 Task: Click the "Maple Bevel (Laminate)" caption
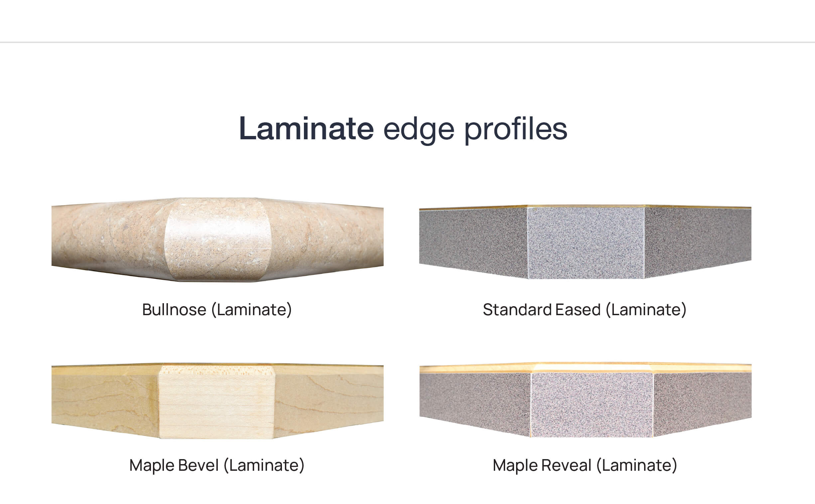coord(217,465)
